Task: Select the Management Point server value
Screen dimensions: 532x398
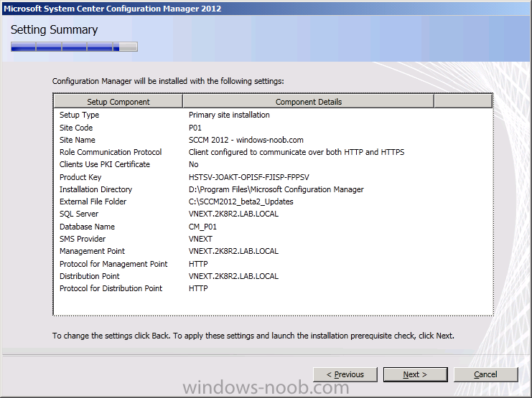Action: [x=233, y=251]
